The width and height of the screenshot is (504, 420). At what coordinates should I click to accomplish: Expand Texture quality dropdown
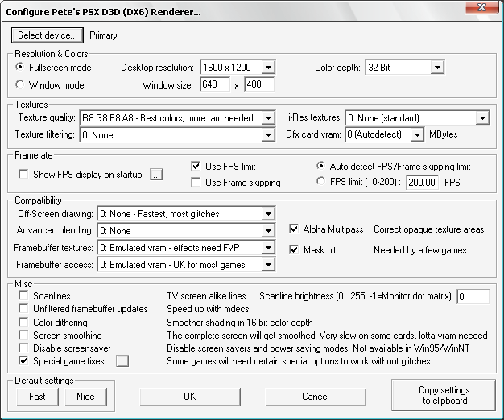[177, 117]
